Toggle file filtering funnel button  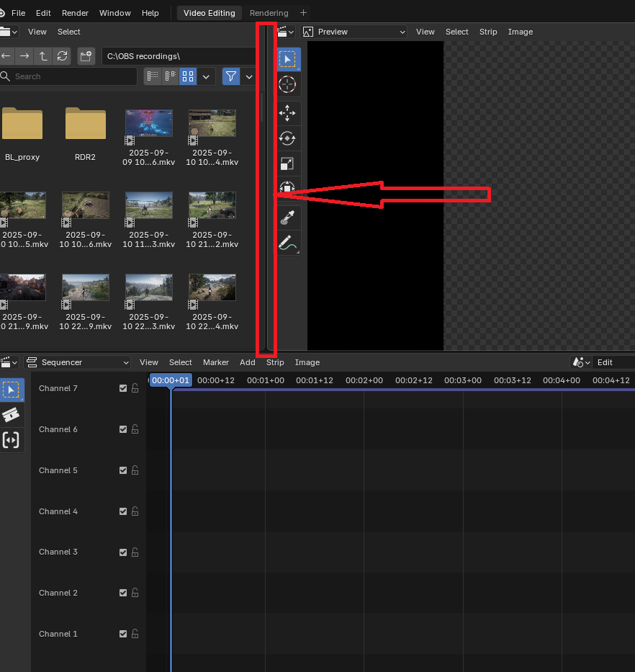(231, 77)
